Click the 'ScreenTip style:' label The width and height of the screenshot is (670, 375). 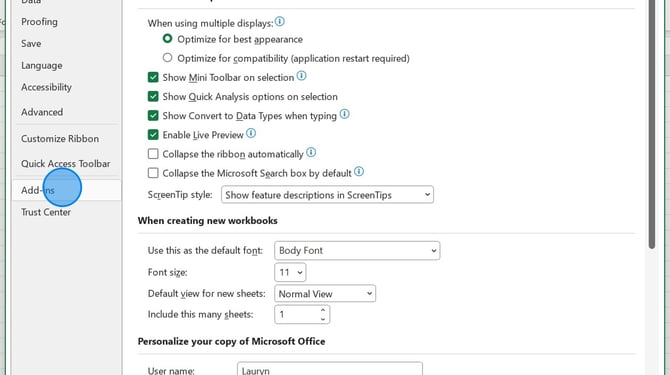[180, 195]
